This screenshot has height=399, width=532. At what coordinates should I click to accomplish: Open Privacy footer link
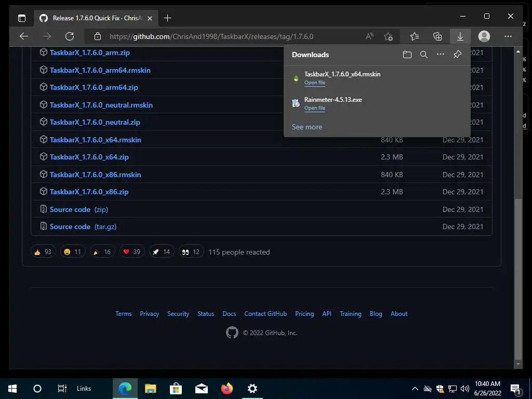coord(150,314)
